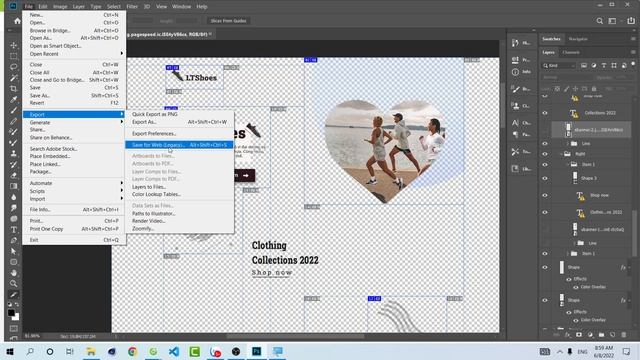Switch to the Channels tab
This screenshot has height=360, width=640.
coord(571,52)
